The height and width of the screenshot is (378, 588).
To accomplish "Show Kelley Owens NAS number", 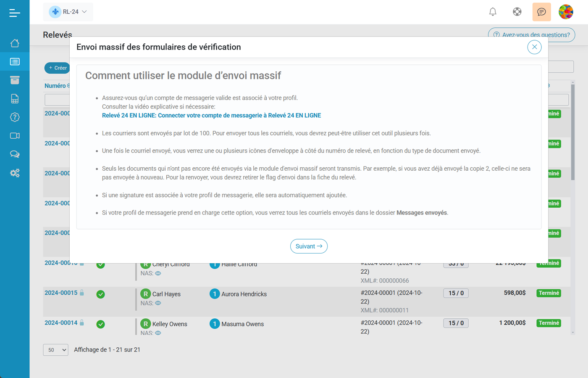I will pos(158,333).
